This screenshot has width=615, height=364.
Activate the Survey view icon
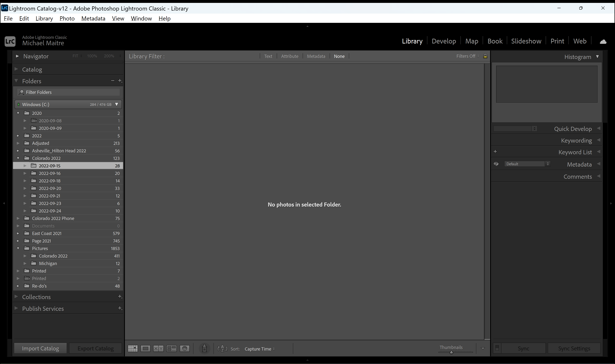coord(171,348)
